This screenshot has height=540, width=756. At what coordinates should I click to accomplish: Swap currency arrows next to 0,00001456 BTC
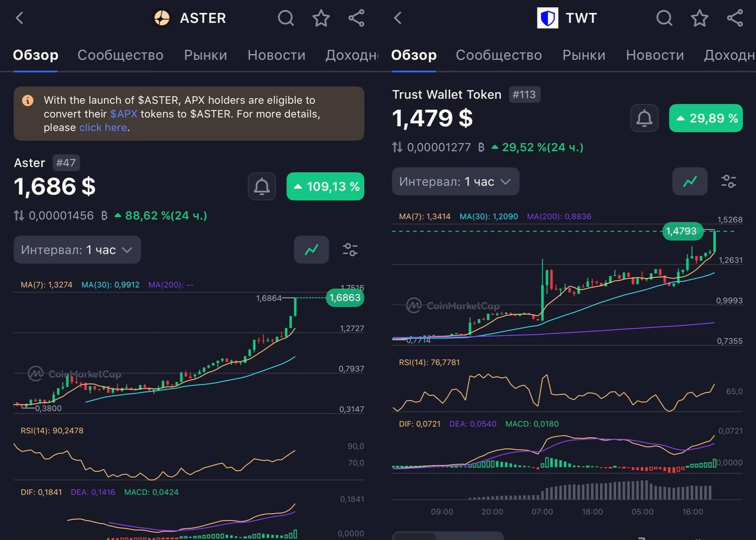[19, 215]
